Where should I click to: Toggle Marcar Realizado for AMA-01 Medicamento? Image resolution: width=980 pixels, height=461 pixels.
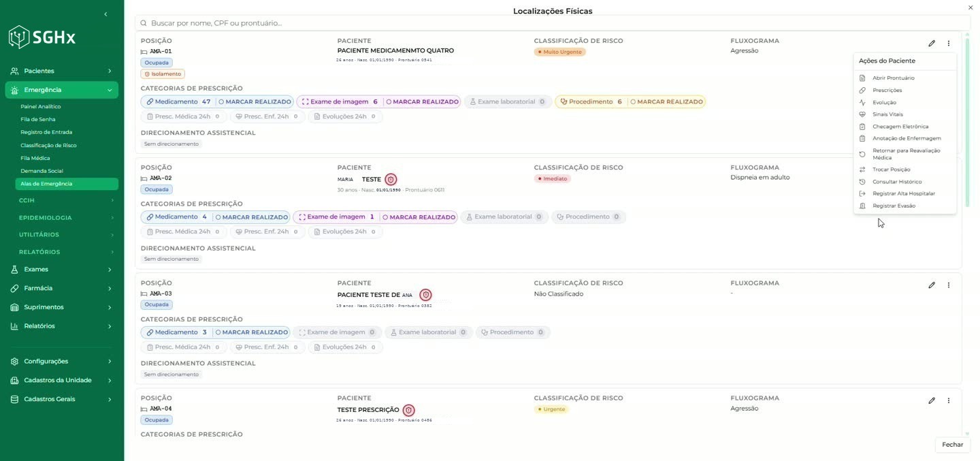(x=255, y=102)
